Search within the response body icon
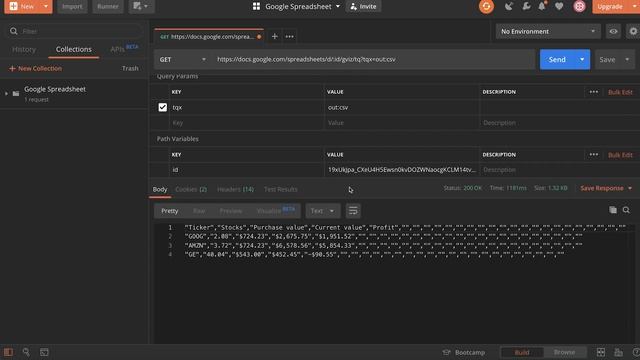Screen dimensions: 640x360 click(626, 210)
